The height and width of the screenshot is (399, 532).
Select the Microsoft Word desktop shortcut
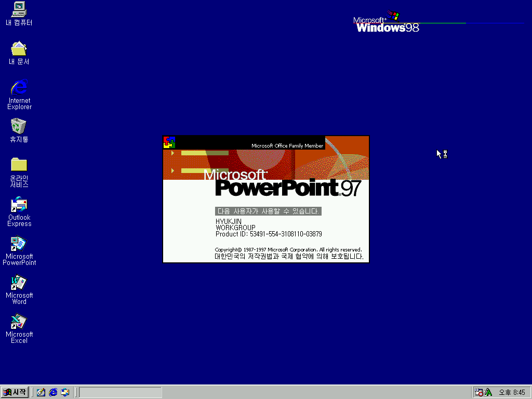(x=19, y=289)
